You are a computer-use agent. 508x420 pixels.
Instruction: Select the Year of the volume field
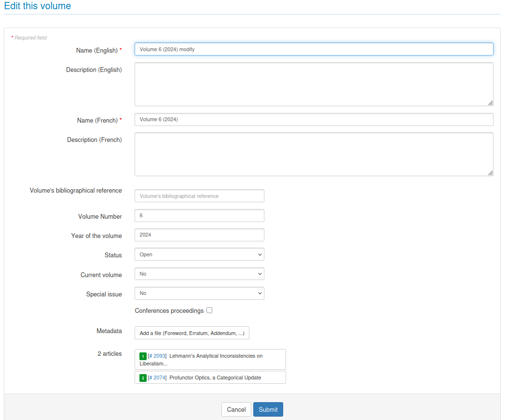tap(199, 235)
